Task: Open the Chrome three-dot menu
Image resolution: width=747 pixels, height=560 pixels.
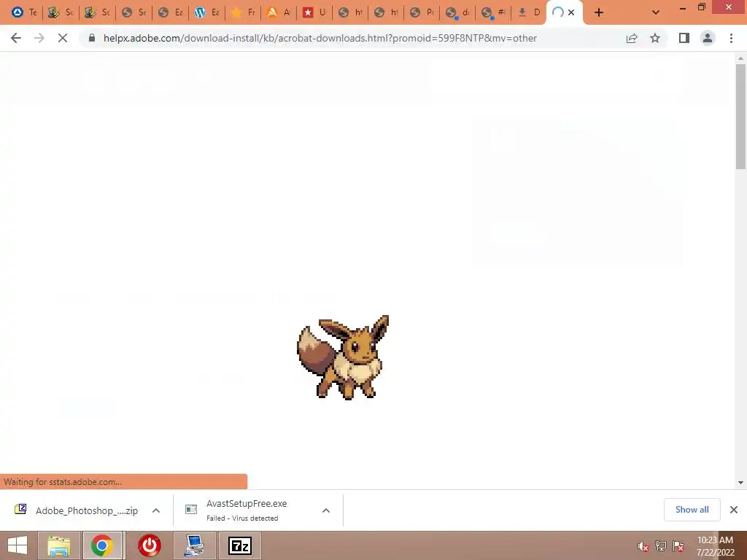Action: [731, 38]
